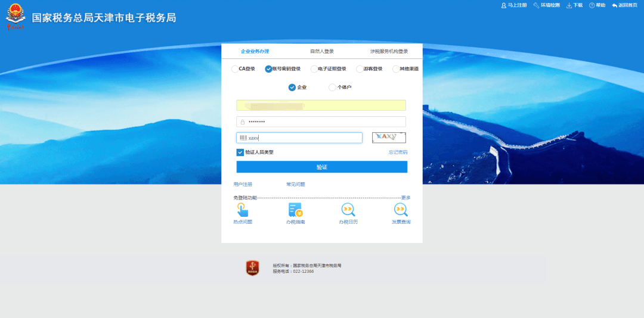The image size is (644, 318).
Task: Click the 帮助 question mark icon
Action: [x=592, y=5]
